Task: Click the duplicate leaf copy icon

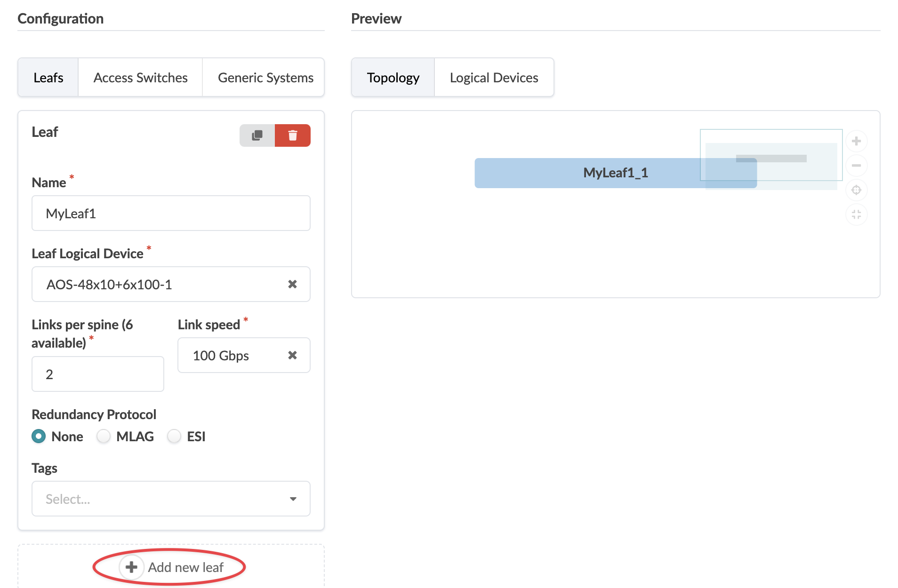Action: tap(257, 135)
